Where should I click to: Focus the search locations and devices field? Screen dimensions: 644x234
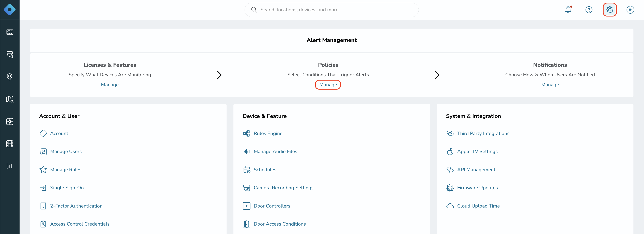pyautogui.click(x=332, y=10)
